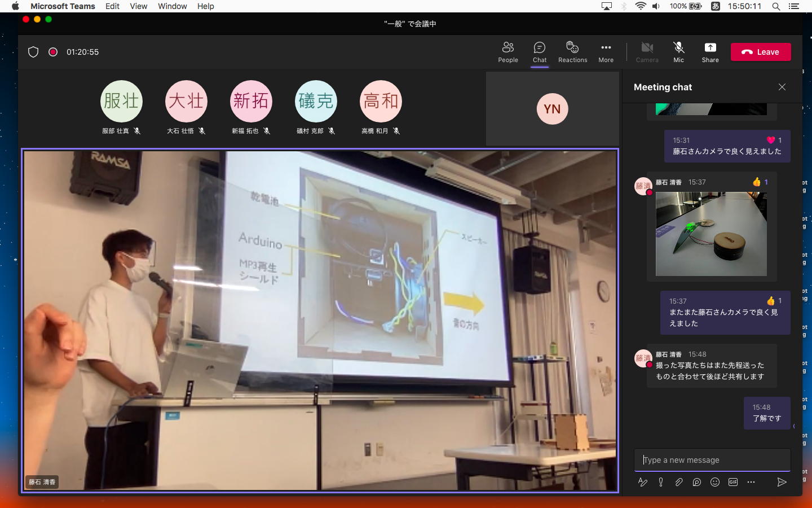This screenshot has height=508, width=812.
Task: Send the chat message
Action: click(782, 482)
